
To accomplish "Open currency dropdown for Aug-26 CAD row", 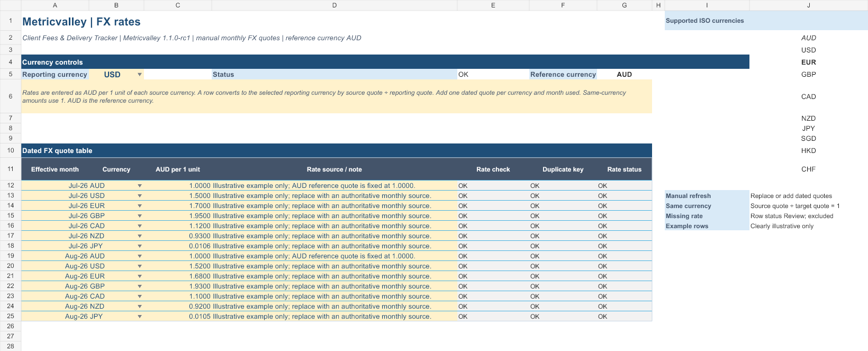I will pyautogui.click(x=140, y=296).
